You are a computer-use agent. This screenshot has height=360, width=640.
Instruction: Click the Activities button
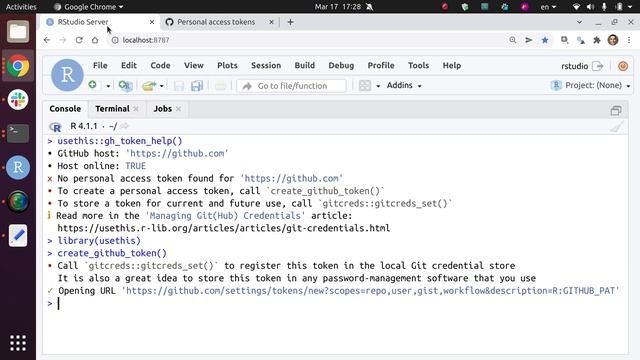coord(21,7)
